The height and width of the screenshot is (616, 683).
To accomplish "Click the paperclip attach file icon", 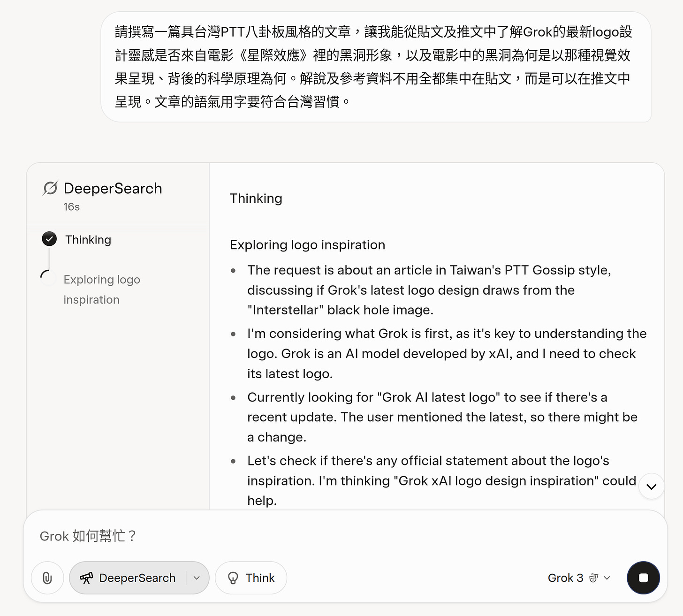I will pos(47,578).
